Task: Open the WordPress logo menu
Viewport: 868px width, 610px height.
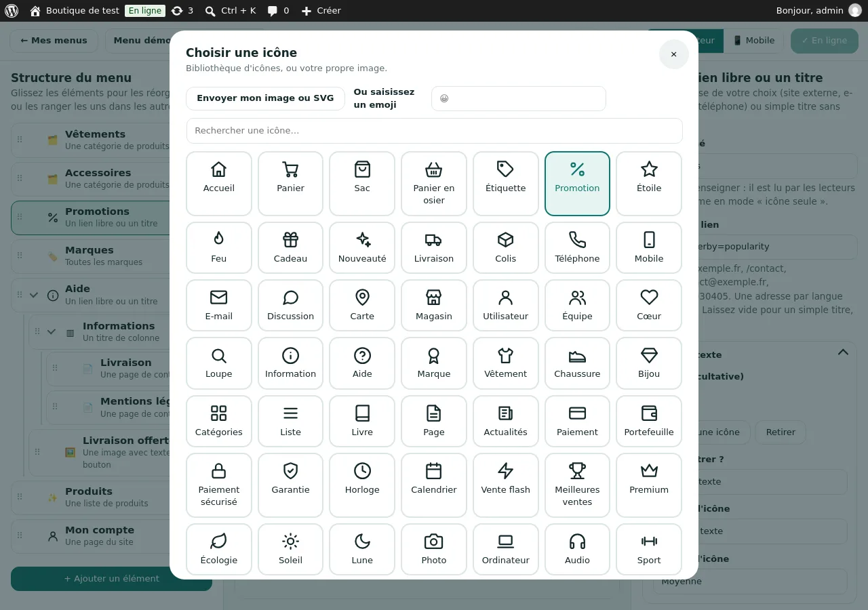Action: 12,11
